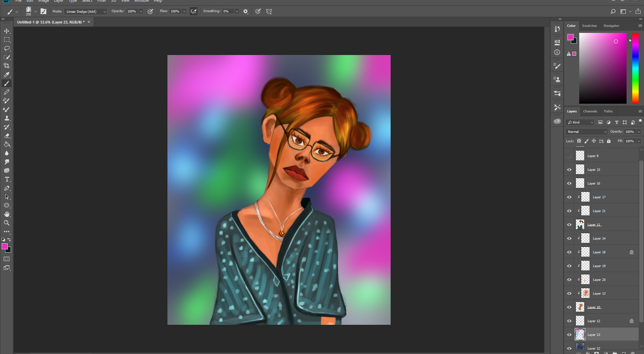Select the Hand tool

[x=7, y=214]
